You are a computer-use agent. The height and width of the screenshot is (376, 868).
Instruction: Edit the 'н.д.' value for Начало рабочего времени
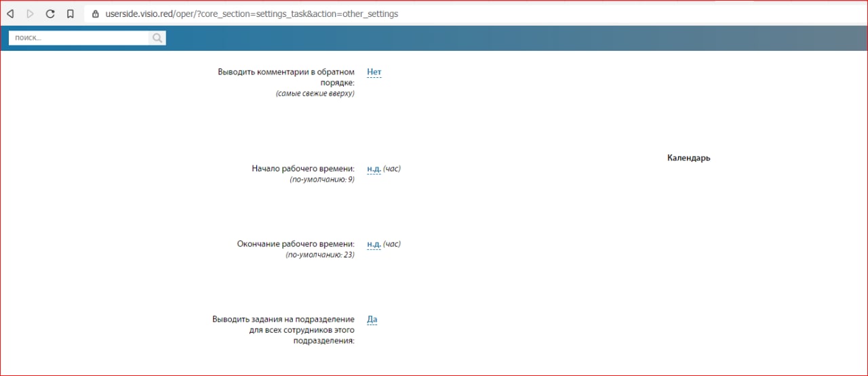pyautogui.click(x=374, y=169)
